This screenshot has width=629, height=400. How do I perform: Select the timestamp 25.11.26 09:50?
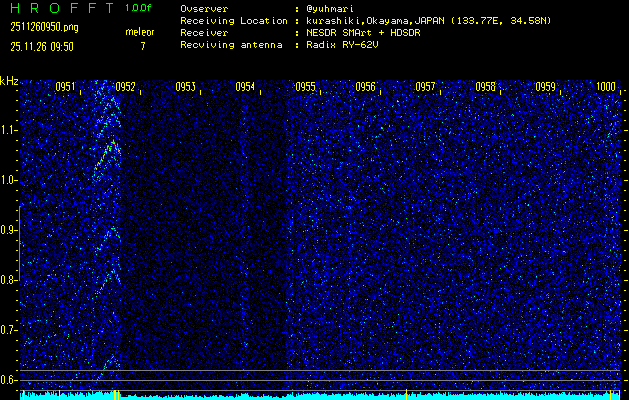[x=42, y=47]
